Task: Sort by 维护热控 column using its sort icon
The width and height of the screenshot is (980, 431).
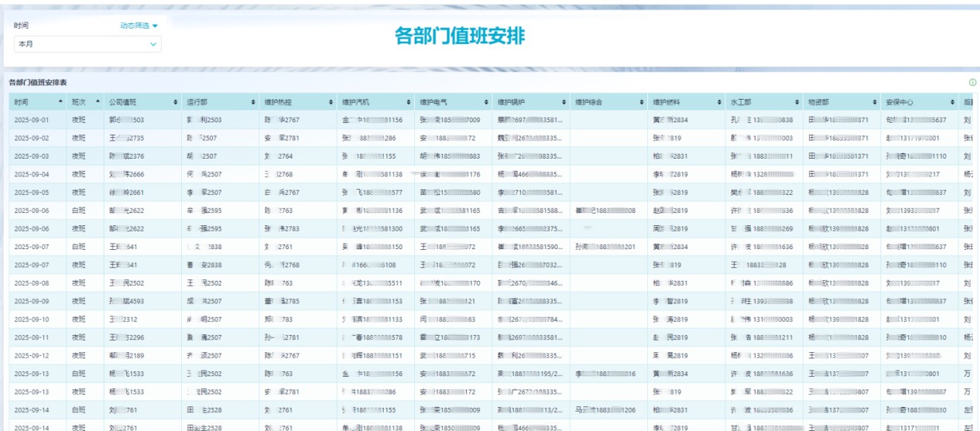Action: coord(331,102)
